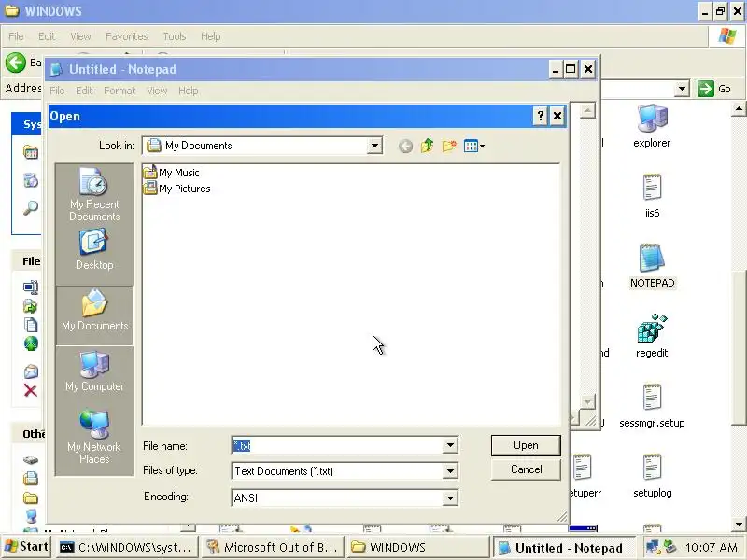The height and width of the screenshot is (560, 747).
Task: Click the search magnifier icon in sidebar
Action: 31,207
